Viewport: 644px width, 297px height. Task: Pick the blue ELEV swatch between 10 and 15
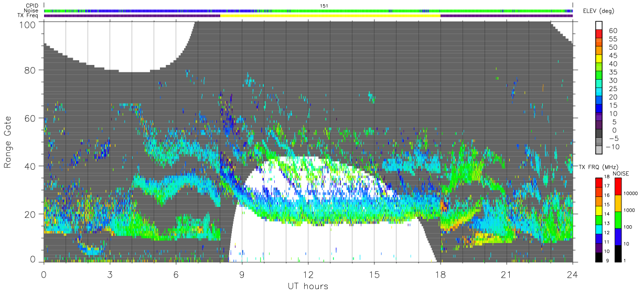(598, 108)
